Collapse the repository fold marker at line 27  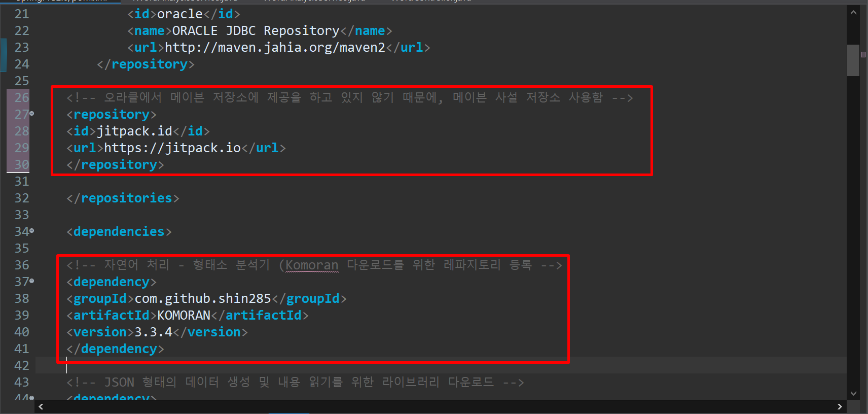click(x=32, y=114)
